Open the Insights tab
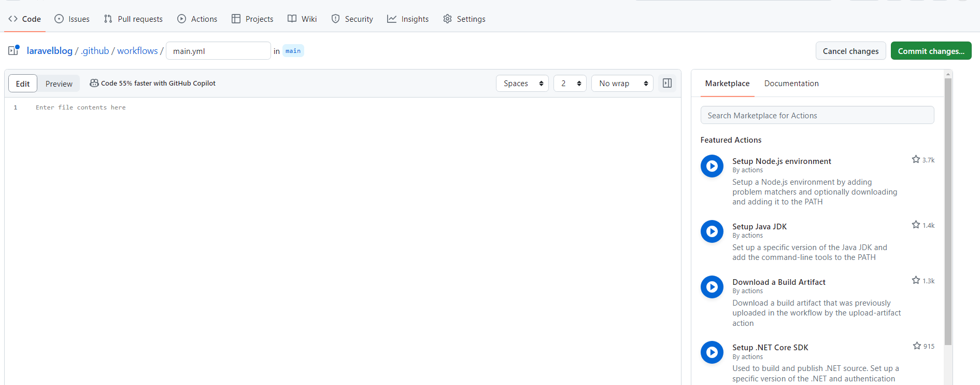The height and width of the screenshot is (385, 980). [408, 19]
